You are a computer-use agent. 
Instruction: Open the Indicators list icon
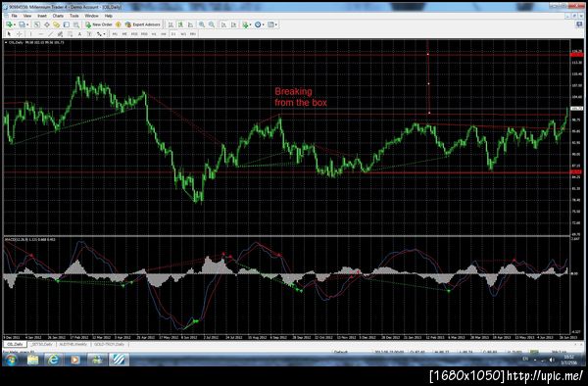(x=245, y=24)
